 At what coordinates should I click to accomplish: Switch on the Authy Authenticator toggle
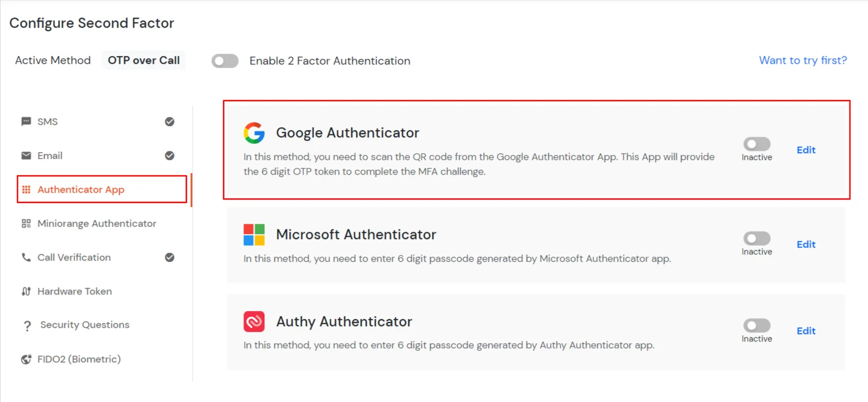(x=757, y=326)
